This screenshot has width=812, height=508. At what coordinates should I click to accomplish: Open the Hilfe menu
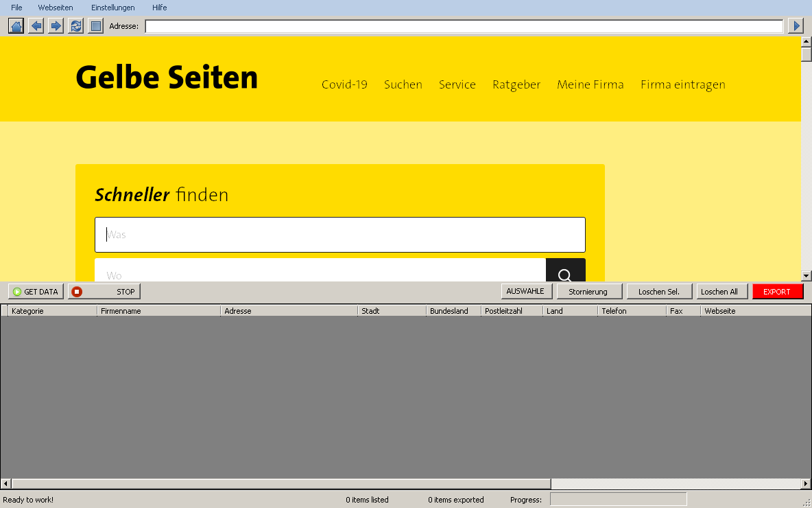coord(160,8)
